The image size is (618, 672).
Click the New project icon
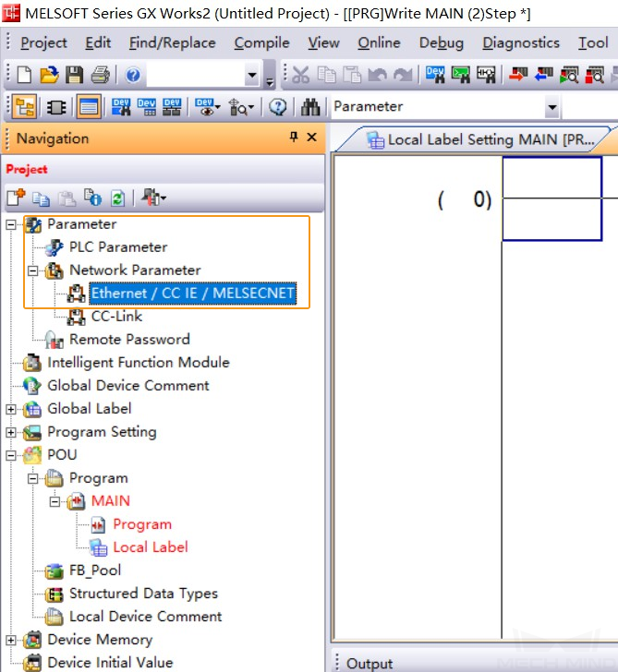[24, 75]
